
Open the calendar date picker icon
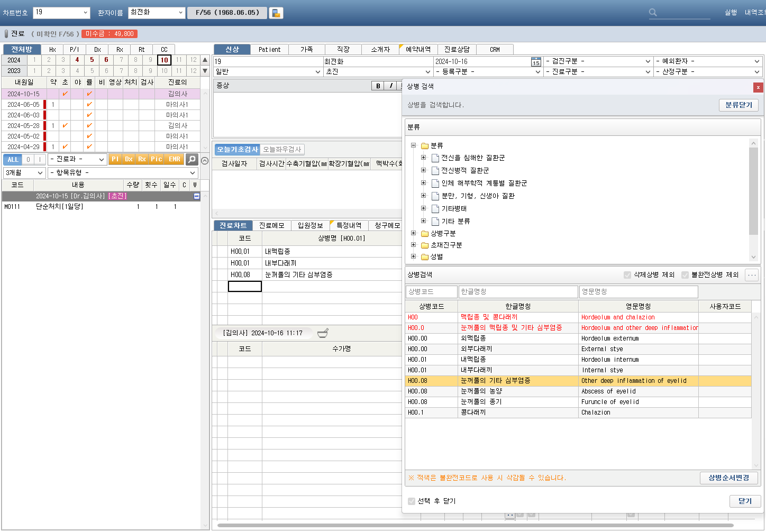[x=535, y=62]
